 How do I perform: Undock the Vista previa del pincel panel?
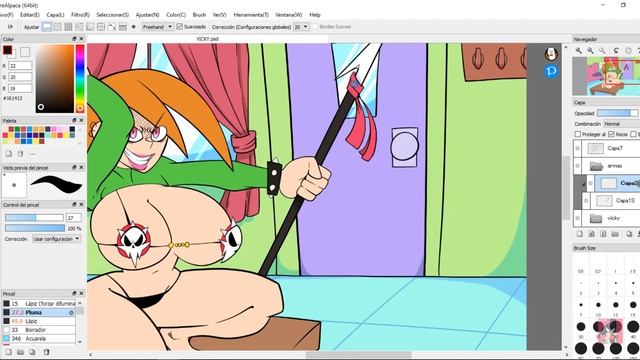(74, 167)
